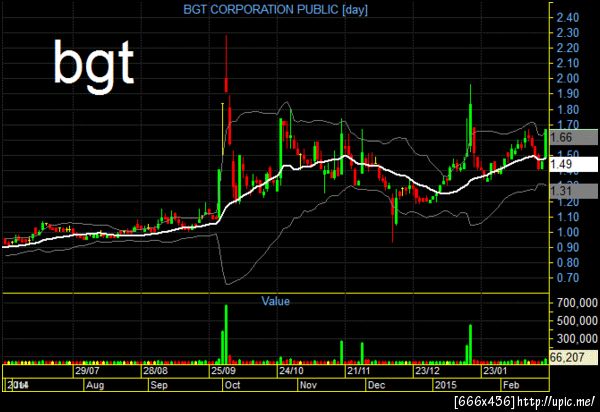Click the 2.40 price axis label

pos(568,17)
